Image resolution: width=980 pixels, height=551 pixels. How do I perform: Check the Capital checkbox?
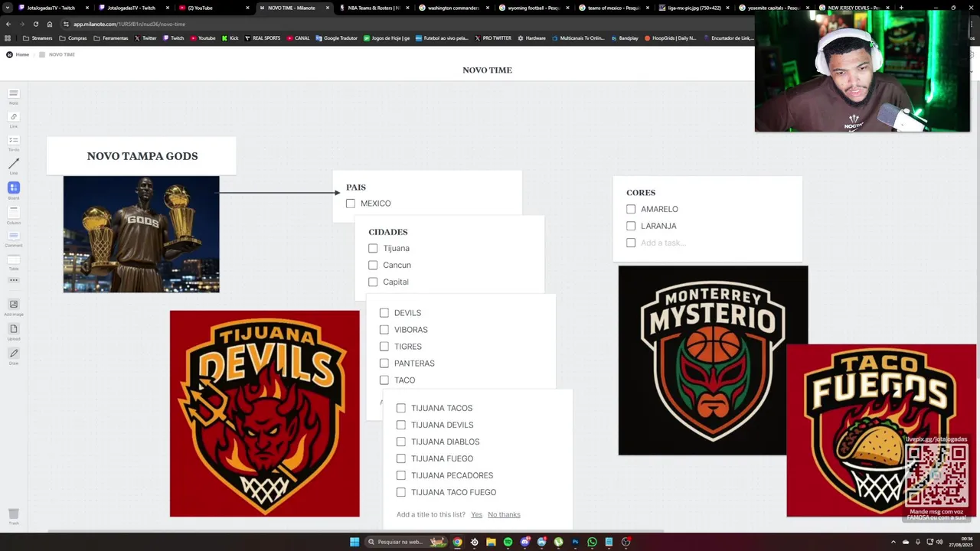click(373, 282)
